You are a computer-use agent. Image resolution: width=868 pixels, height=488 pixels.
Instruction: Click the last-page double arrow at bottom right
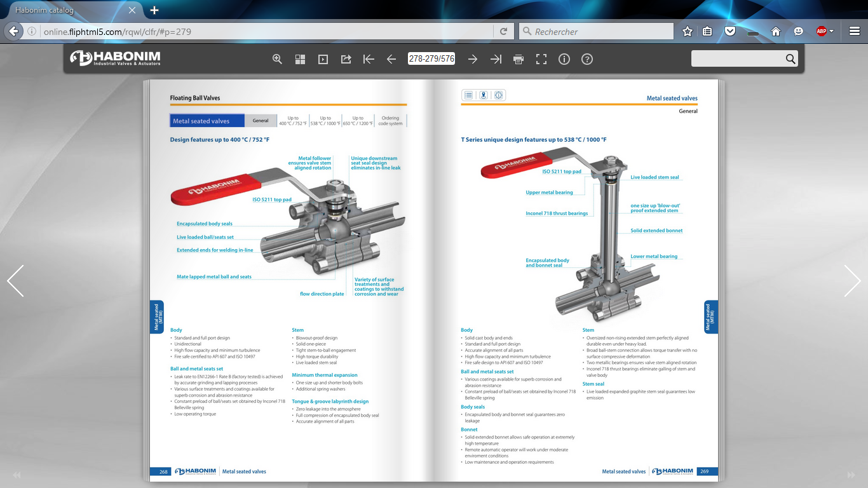tap(851, 475)
